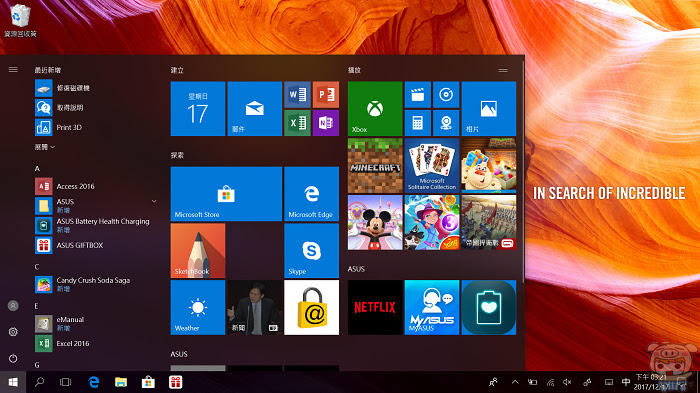The height and width of the screenshot is (393, 700).
Task: Click the tile group options handle
Action: tap(503, 70)
